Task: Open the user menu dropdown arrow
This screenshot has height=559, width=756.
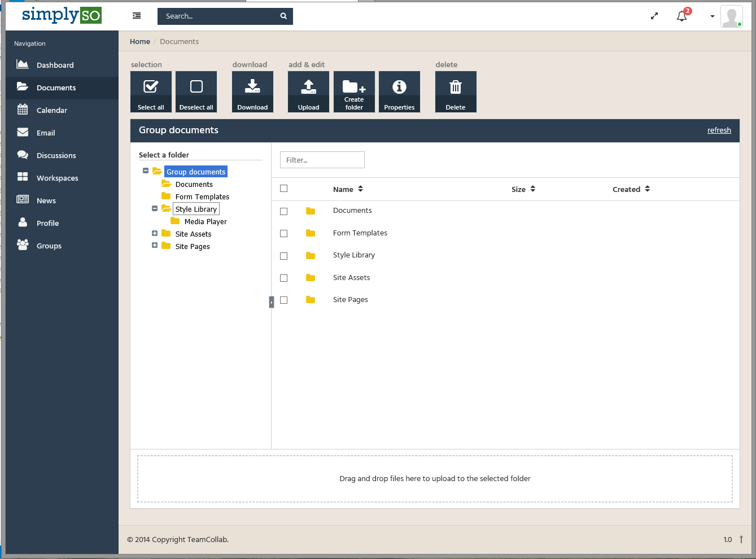Action: click(713, 16)
